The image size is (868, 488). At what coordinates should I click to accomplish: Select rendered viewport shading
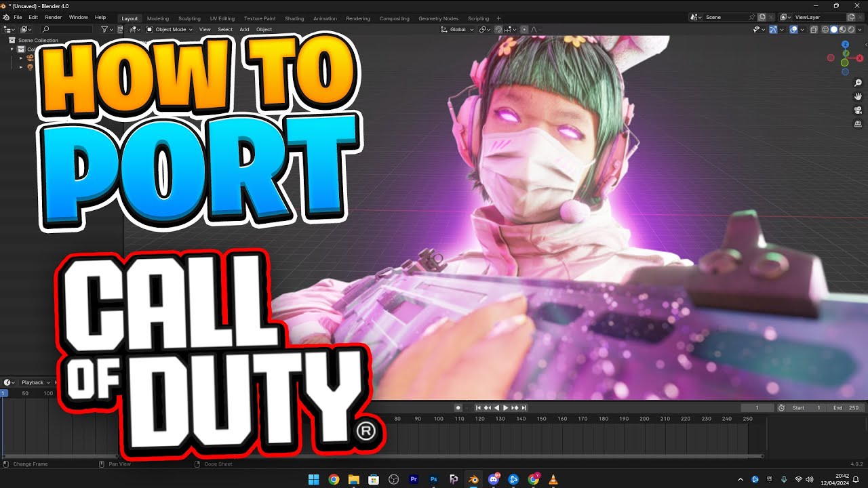(x=851, y=29)
